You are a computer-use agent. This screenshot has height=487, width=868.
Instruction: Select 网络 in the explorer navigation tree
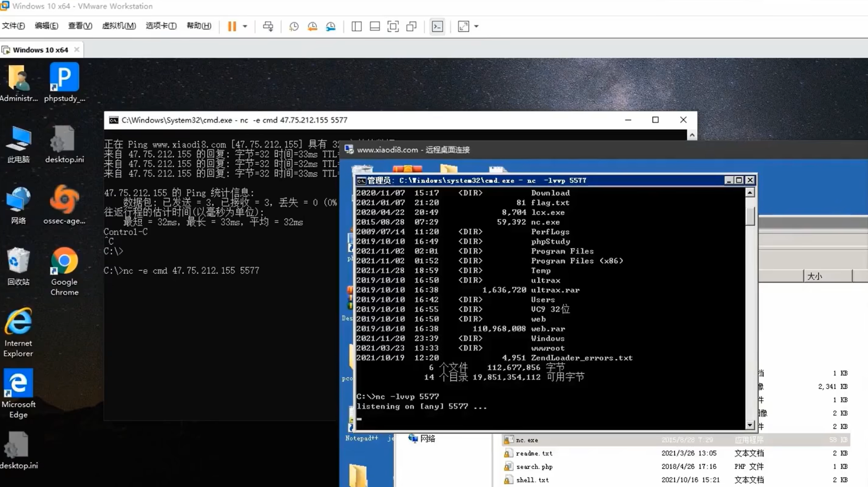pos(422,438)
